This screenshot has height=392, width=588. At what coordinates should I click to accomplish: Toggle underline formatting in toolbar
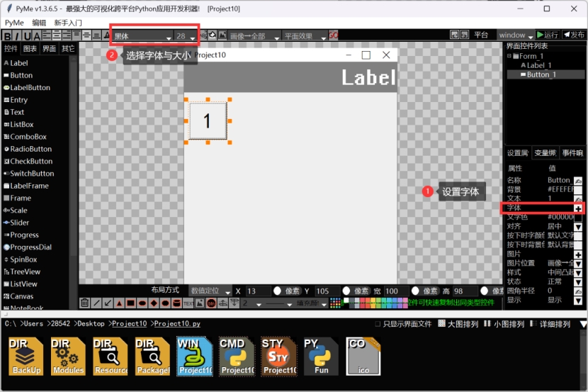pyautogui.click(x=27, y=36)
